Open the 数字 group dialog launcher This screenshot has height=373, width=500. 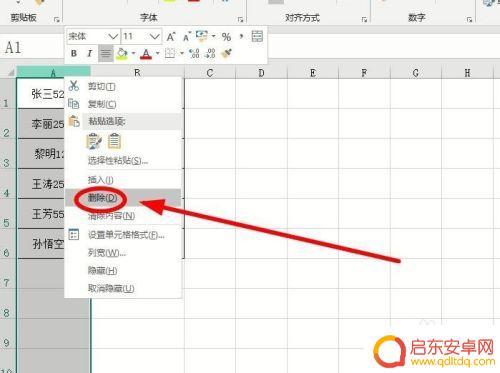click(x=469, y=20)
